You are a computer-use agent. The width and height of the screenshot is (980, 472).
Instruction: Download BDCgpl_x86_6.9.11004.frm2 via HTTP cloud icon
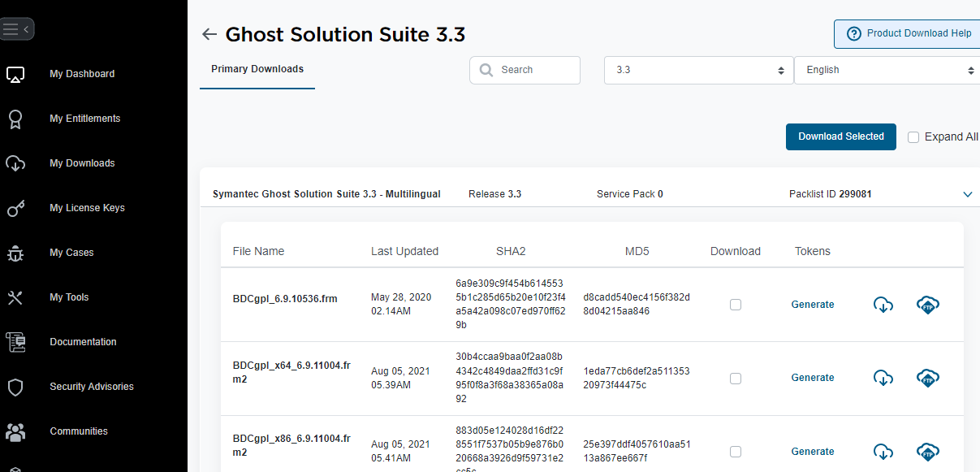pos(883,452)
